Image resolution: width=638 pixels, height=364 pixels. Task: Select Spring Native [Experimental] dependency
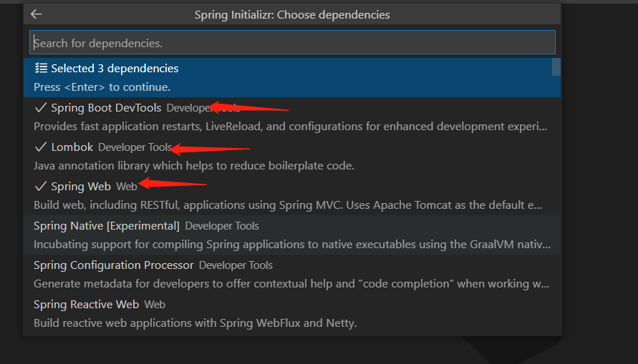(107, 226)
